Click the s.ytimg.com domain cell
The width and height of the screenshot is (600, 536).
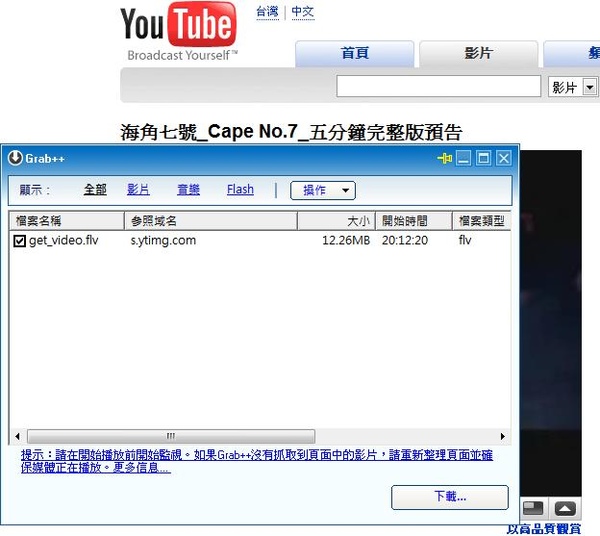coord(163,241)
